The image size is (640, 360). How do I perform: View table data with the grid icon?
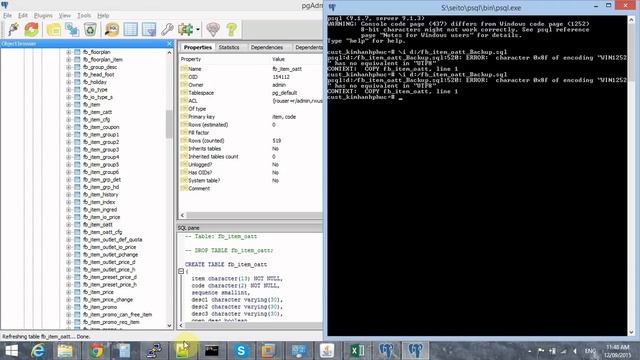130,29
